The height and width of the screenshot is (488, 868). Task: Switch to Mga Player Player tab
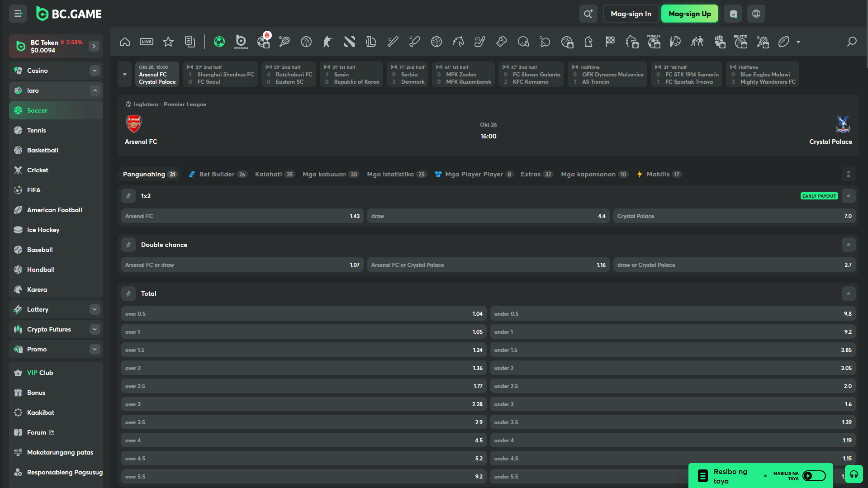click(x=474, y=174)
